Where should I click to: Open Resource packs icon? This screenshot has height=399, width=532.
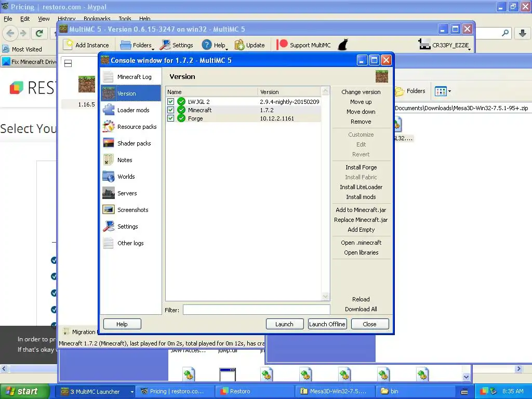pyautogui.click(x=109, y=127)
